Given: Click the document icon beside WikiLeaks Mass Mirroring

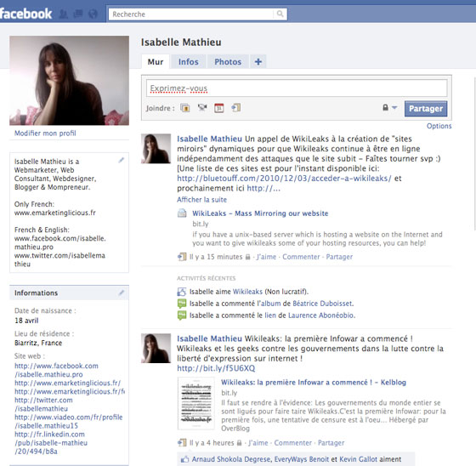Looking at the screenshot, I should point(182,213).
